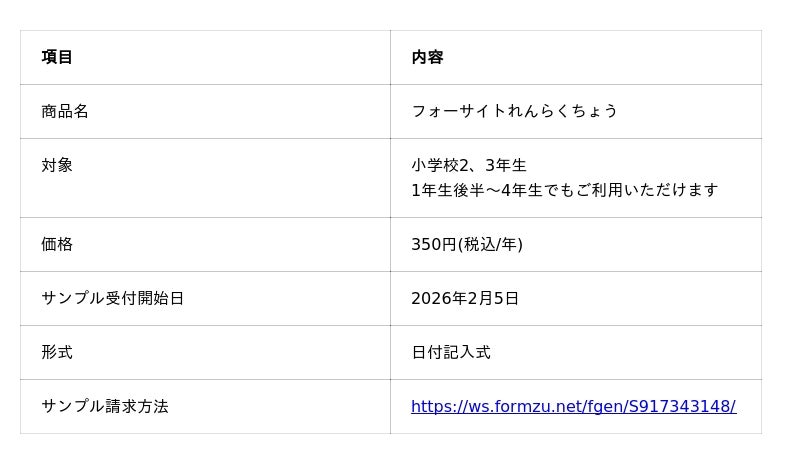Select the 商品名 row label
800x464 pixels.
pos(65,111)
